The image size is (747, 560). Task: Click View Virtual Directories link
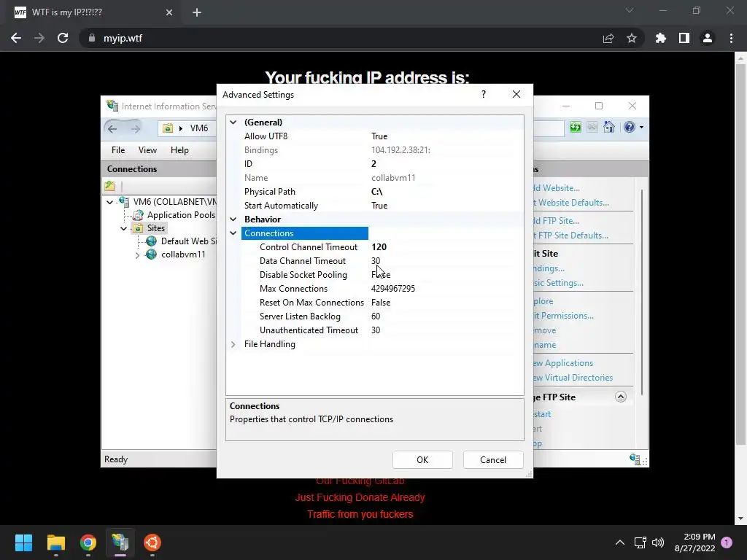573,378
